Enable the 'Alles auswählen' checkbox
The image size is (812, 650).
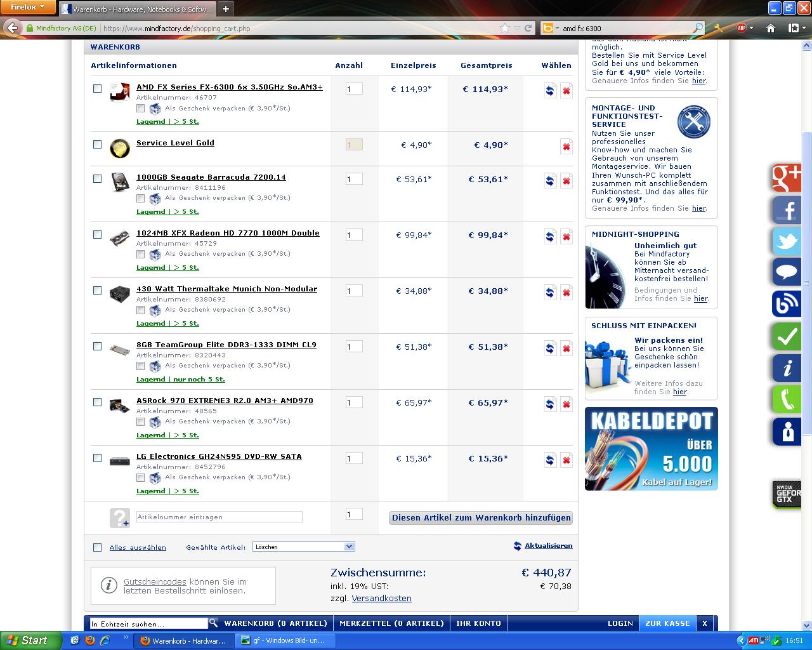tap(97, 547)
